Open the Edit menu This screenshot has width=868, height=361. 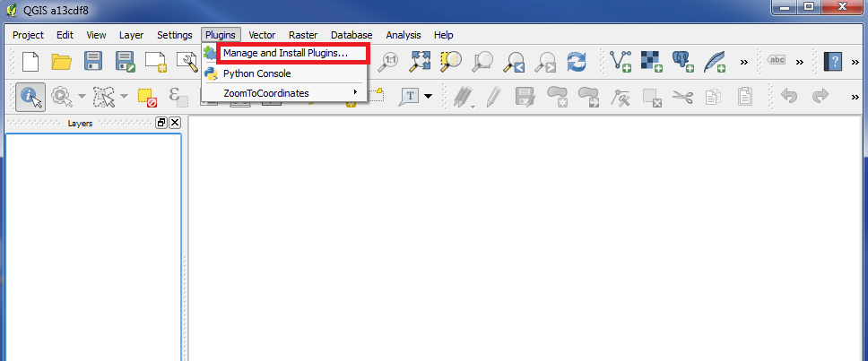(65, 35)
